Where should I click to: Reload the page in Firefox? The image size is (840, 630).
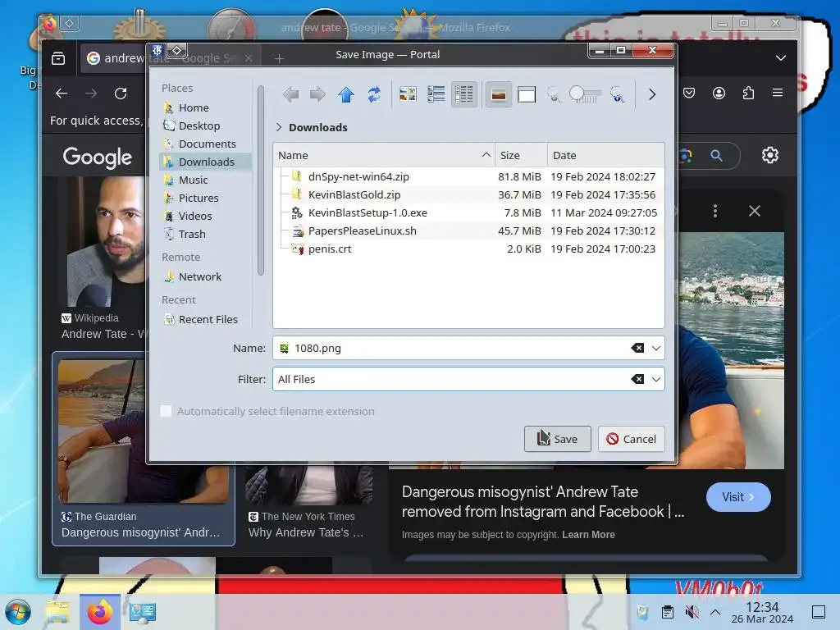[x=121, y=94]
